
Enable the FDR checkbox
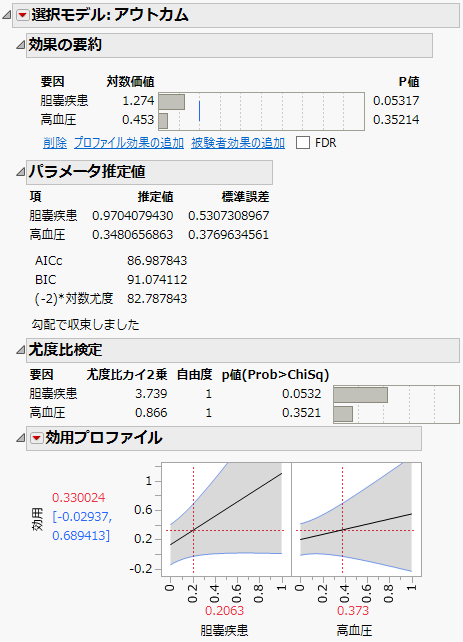[x=303, y=143]
